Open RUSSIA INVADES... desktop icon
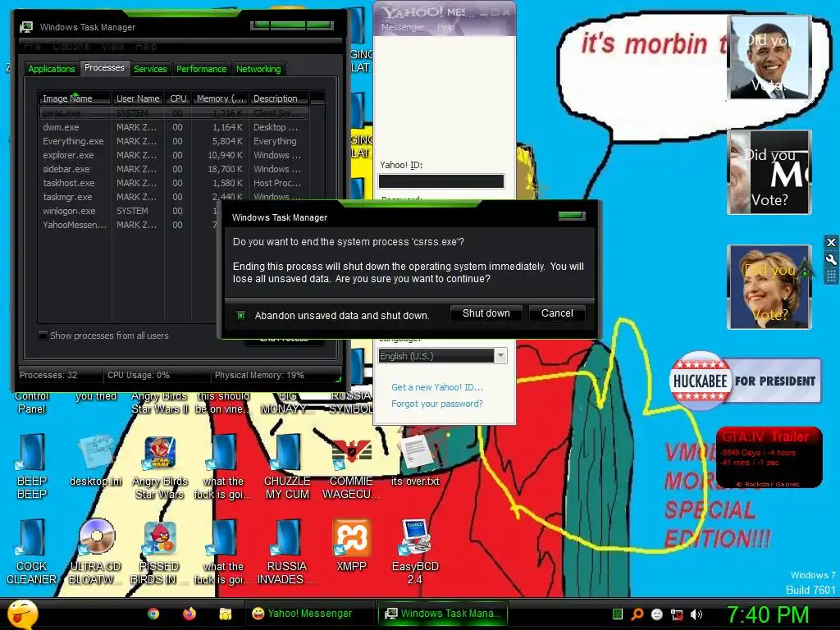This screenshot has height=630, width=840. click(x=287, y=552)
